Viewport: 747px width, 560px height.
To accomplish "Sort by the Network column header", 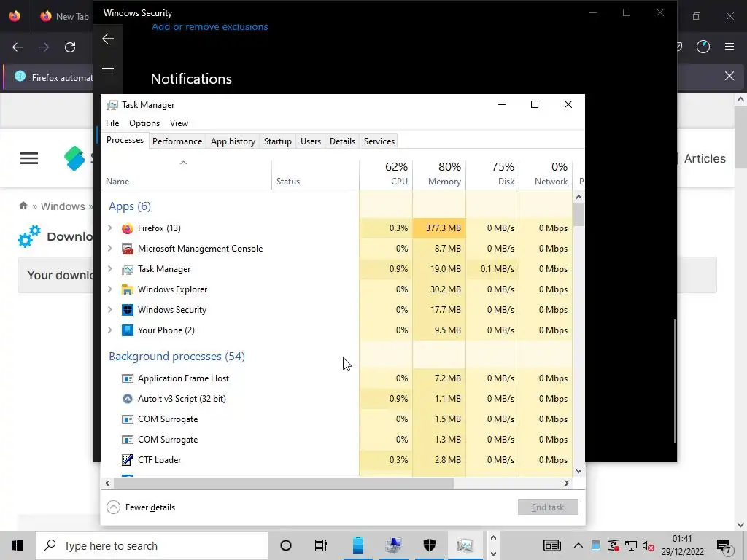I will click(546, 174).
